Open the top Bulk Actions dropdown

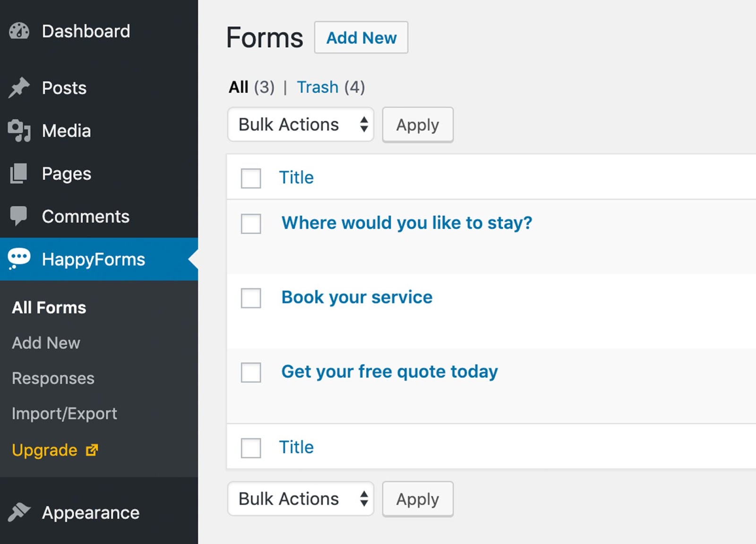(301, 125)
